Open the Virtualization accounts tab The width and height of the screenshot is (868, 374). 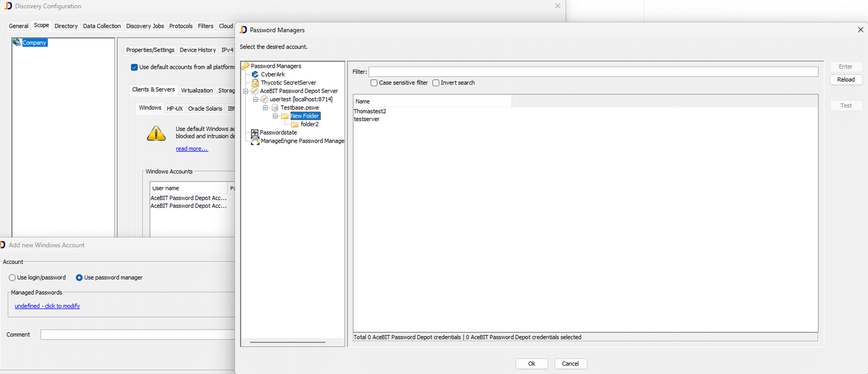pyautogui.click(x=196, y=90)
